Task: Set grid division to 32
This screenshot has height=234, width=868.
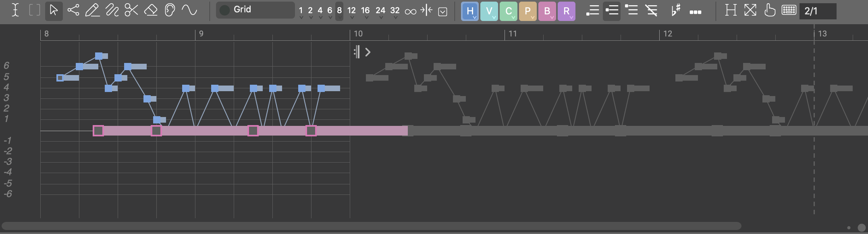Action: coord(395,11)
